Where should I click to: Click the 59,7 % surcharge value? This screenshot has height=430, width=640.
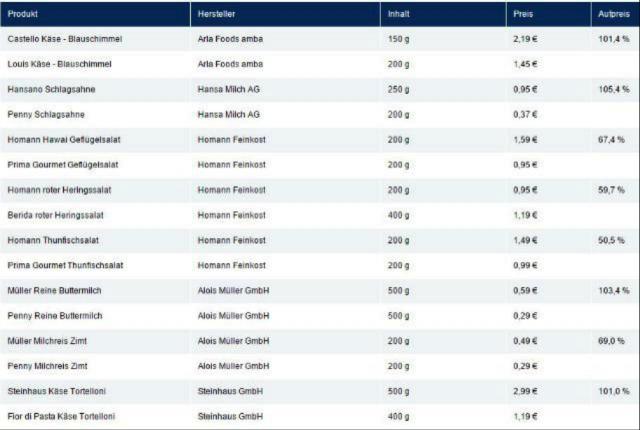point(611,190)
